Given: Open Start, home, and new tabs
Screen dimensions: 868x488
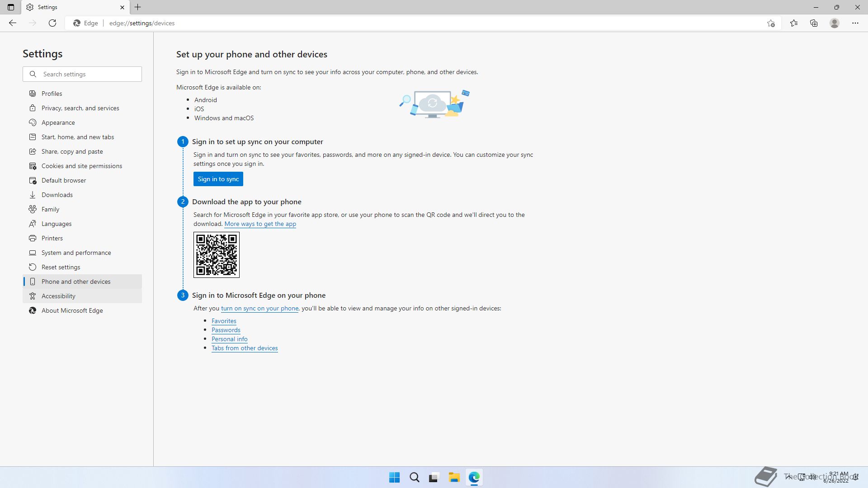Looking at the screenshot, I should (82, 137).
